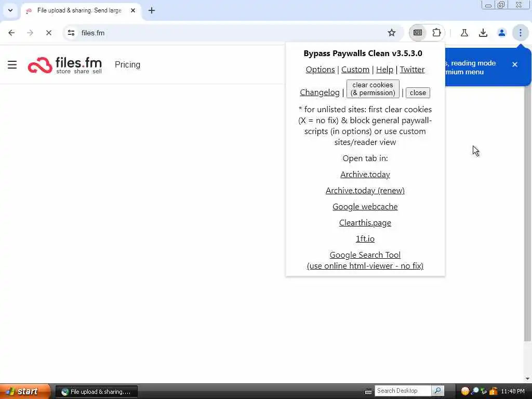Image resolution: width=532 pixels, height=399 pixels.
Task: Open the Downloads icon
Action: 483,33
